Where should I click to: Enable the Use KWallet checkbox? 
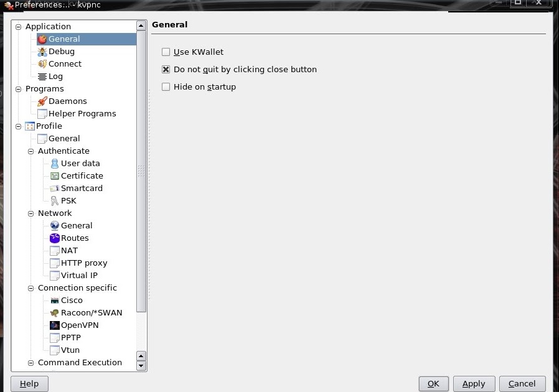point(166,52)
